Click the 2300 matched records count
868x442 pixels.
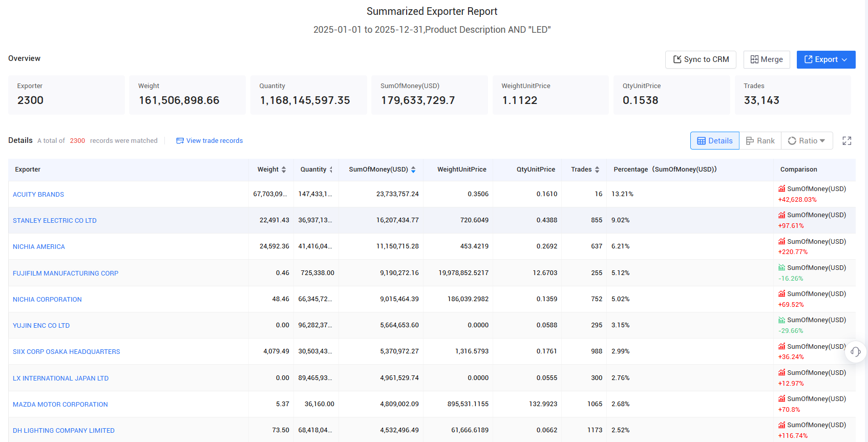77,141
